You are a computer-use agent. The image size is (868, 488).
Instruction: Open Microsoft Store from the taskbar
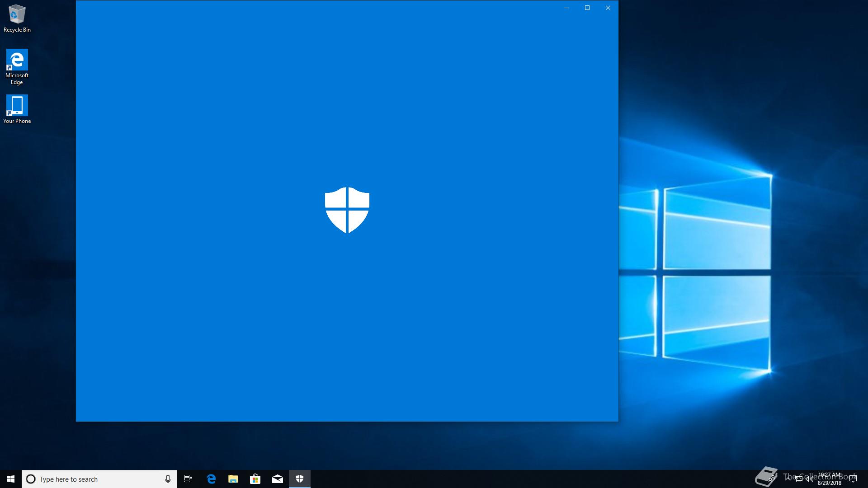coord(255,479)
